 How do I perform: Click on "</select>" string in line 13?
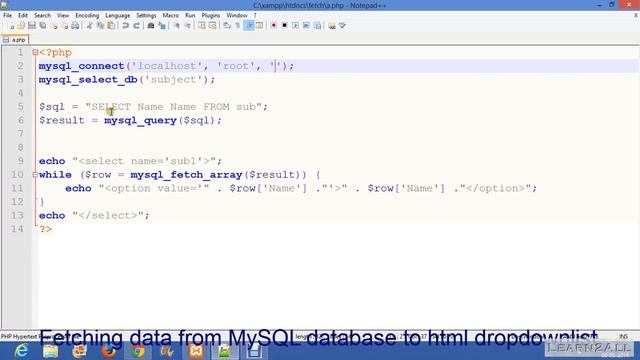107,216
